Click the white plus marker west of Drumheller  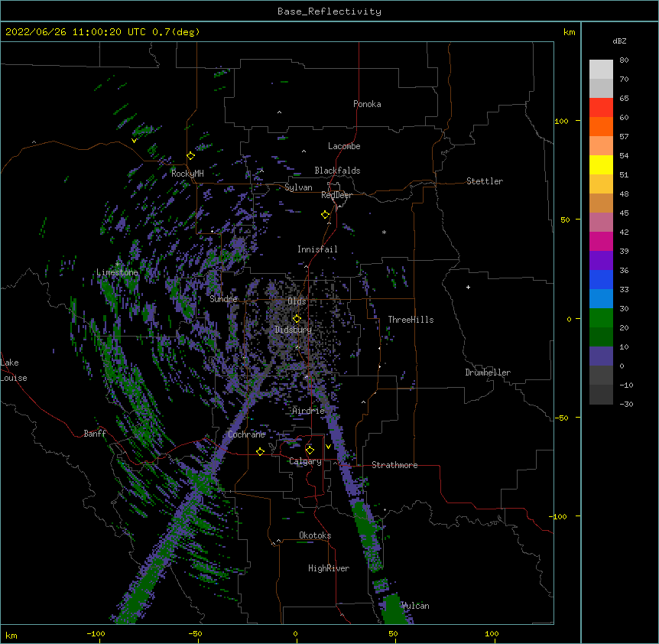click(468, 287)
